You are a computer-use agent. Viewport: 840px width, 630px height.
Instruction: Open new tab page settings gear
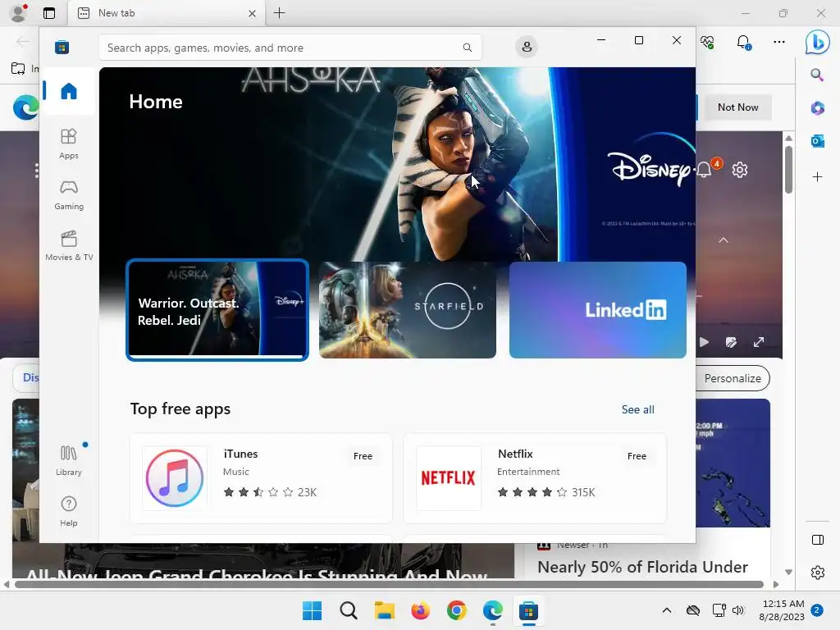[740, 170]
